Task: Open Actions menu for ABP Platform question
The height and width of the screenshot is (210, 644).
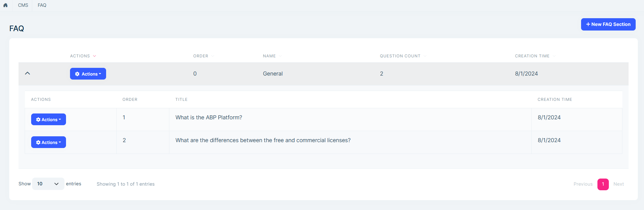Action: click(48, 120)
